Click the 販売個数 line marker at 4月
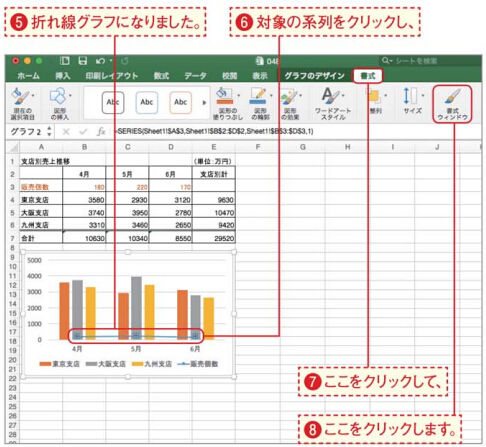 (x=77, y=337)
